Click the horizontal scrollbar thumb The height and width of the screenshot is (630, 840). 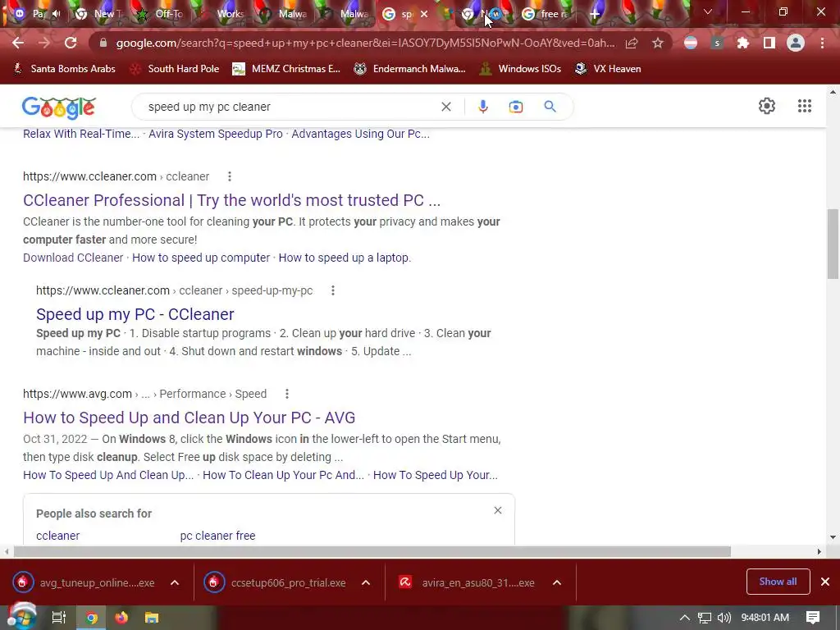pos(372,552)
